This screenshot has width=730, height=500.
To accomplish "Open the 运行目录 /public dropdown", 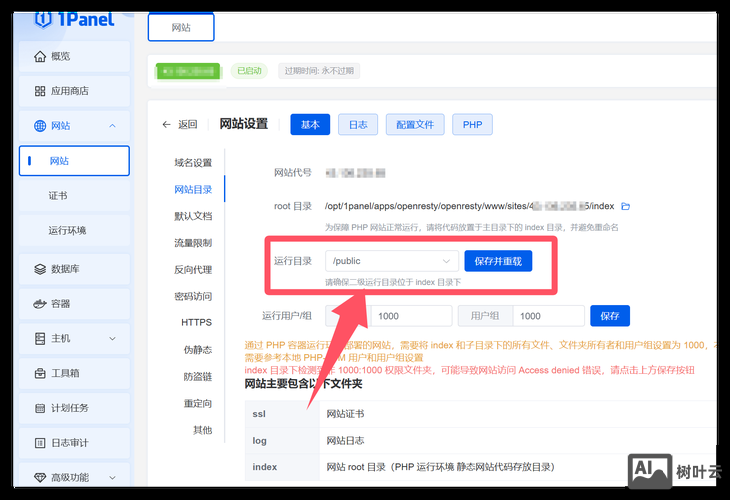I will tap(392, 261).
